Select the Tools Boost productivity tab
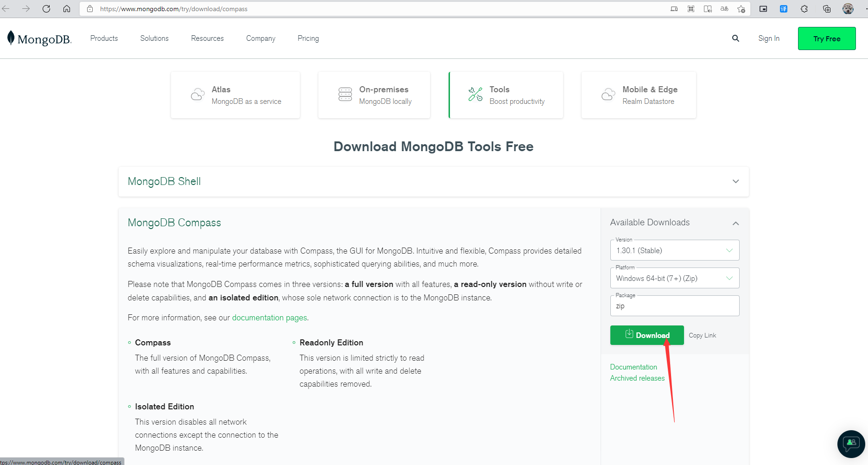Viewport: 868px width, 465px height. pos(506,95)
